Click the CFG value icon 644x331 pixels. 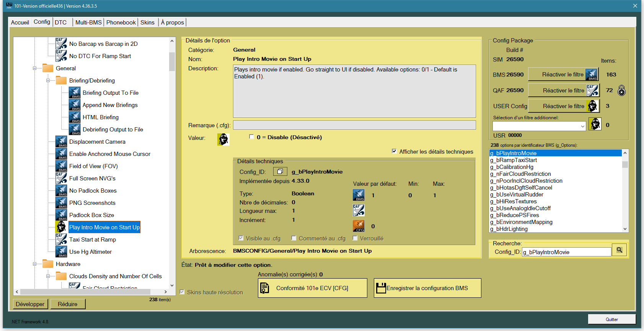359,226
